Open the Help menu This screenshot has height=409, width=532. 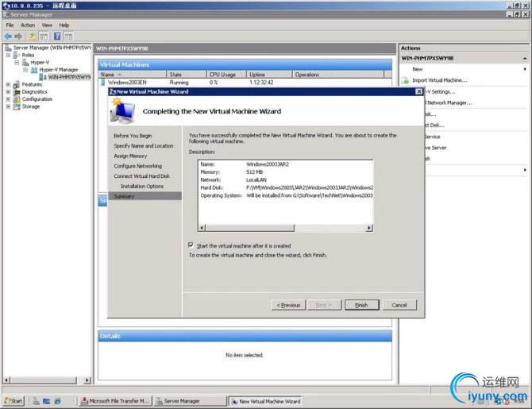[64, 25]
